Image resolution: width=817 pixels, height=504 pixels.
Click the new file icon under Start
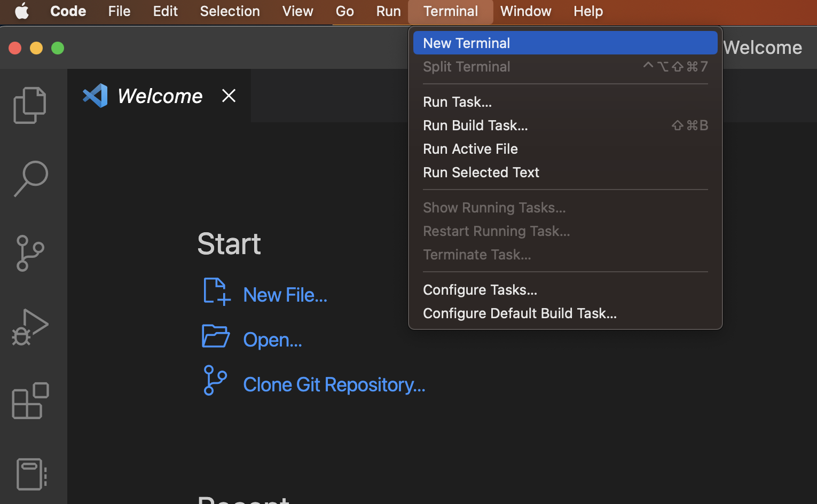[216, 292]
